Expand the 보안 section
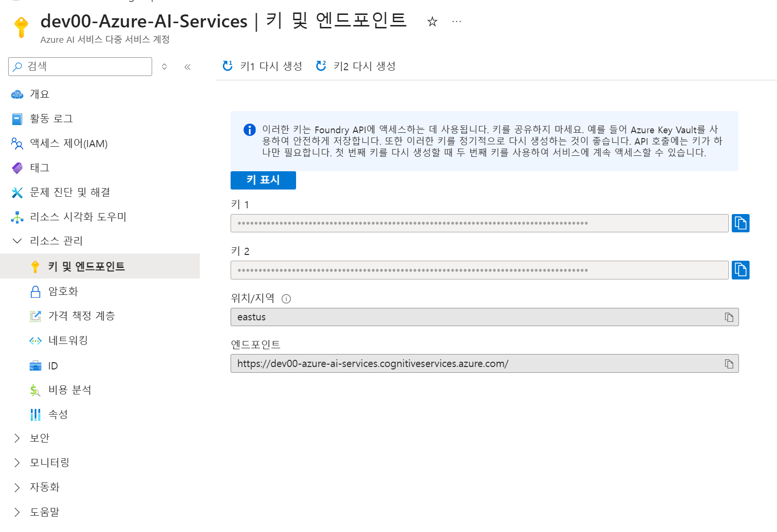The width and height of the screenshot is (777, 532). pyautogui.click(x=17, y=438)
